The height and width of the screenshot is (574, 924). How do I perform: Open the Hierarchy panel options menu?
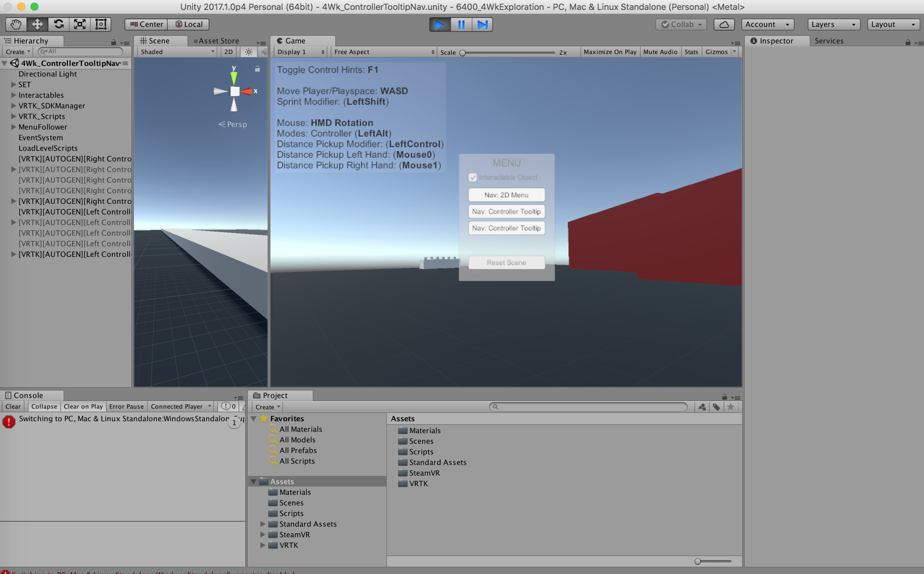click(x=125, y=43)
